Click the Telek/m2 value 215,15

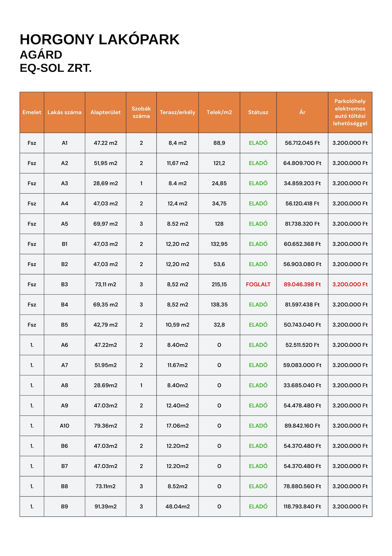219,284
